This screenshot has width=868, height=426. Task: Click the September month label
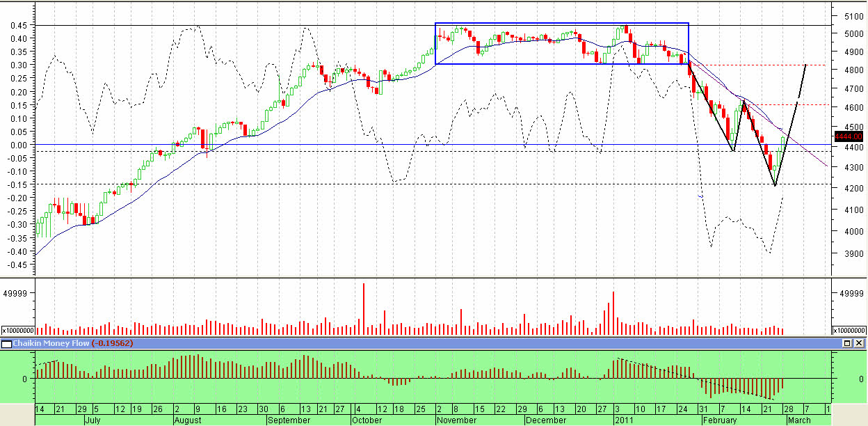point(289,420)
